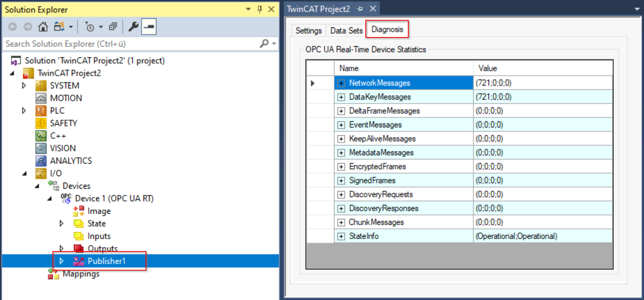Expand the DataKeyMessages statistics row

click(341, 97)
